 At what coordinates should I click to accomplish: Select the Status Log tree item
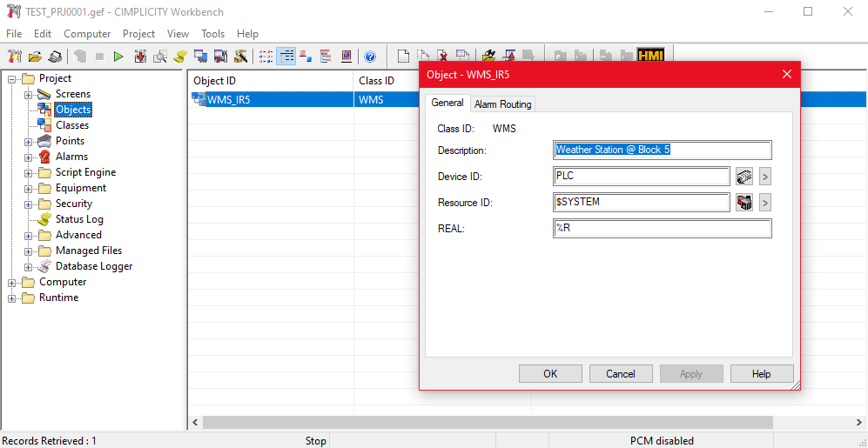[79, 219]
